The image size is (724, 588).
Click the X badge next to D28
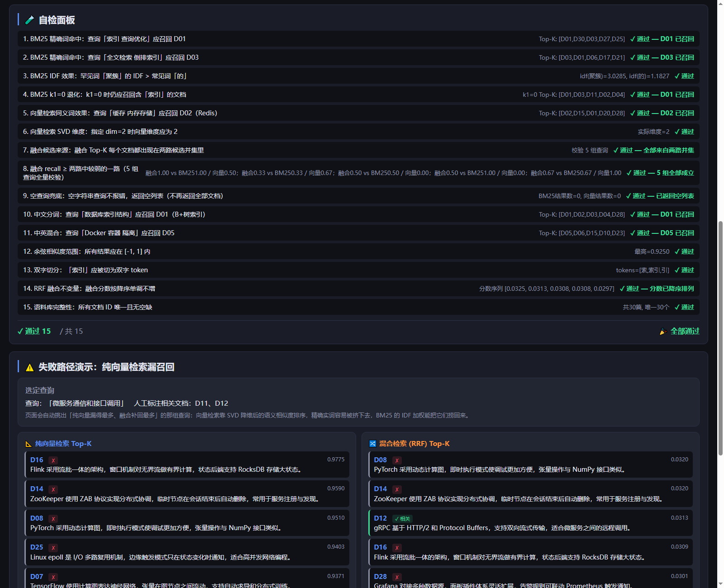(x=397, y=577)
